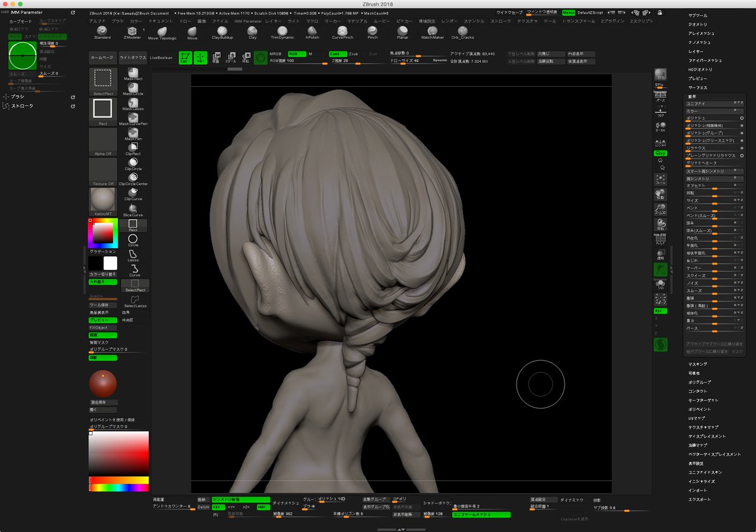Choose the ClipCircleCenter brush
The image size is (756, 532).
133,179
